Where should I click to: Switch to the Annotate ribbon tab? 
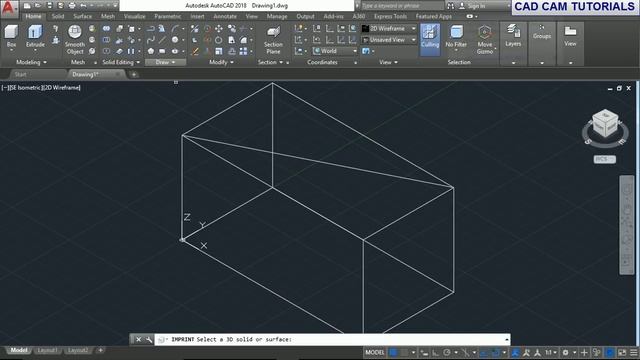point(225,16)
